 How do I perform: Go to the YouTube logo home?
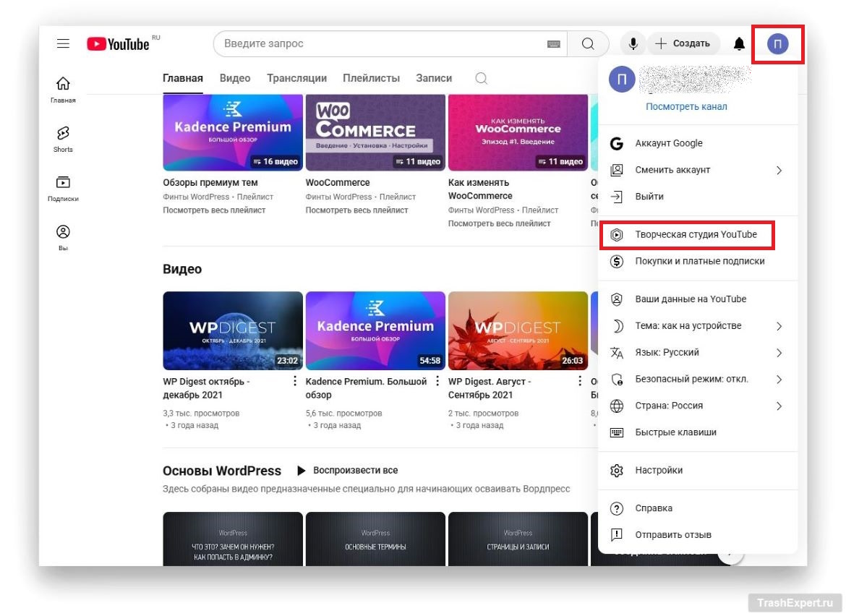[x=118, y=43]
